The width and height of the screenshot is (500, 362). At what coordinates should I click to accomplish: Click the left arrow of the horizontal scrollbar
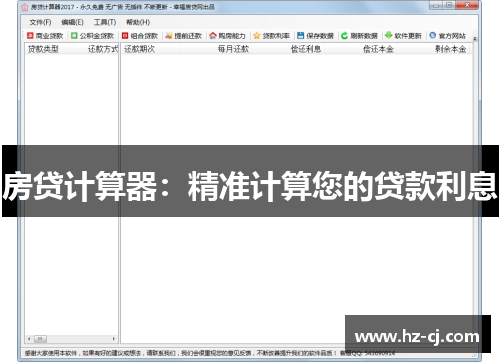29,339
